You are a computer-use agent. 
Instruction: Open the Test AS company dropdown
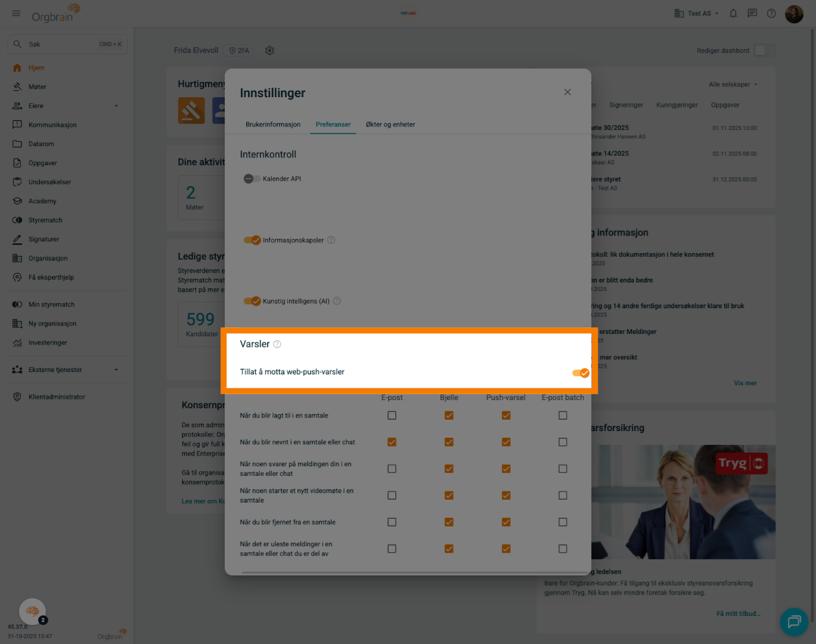tap(696, 13)
